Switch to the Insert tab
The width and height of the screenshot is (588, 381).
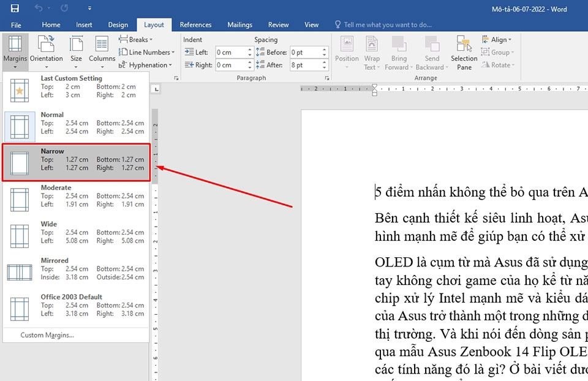[84, 25]
